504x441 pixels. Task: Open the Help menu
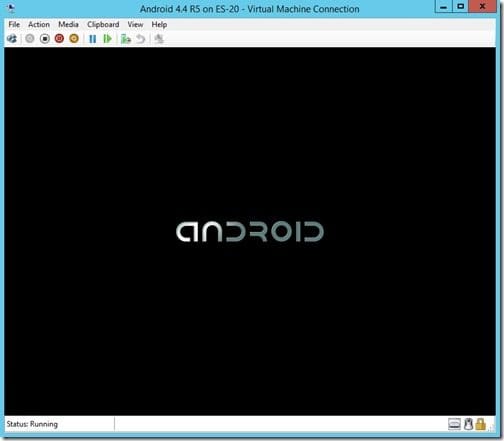click(159, 24)
